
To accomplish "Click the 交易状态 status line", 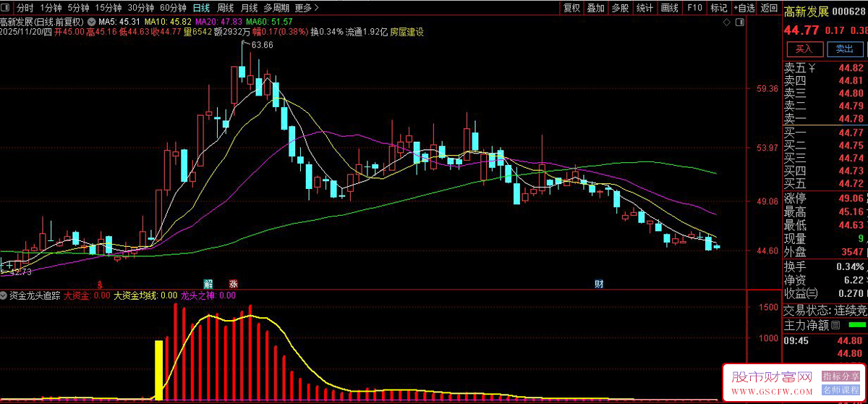I will pos(825,310).
